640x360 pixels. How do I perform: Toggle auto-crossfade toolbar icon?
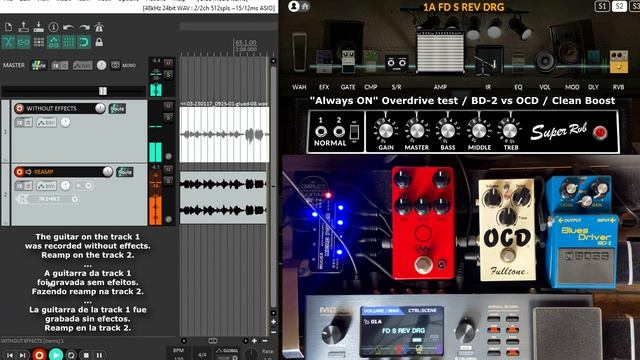pos(8,42)
